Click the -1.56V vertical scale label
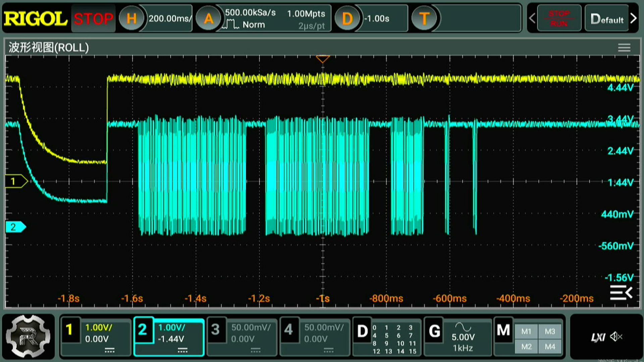The height and width of the screenshot is (362, 644). [x=619, y=278]
